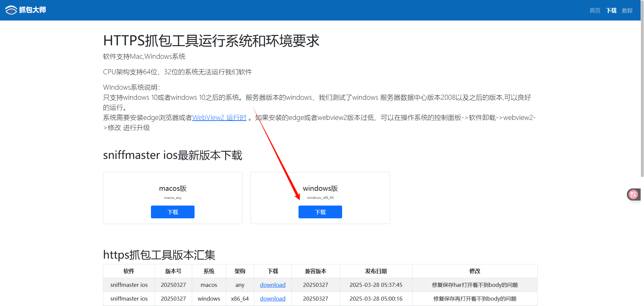
Task: Click the windows system cell in table
Action: tap(209, 299)
